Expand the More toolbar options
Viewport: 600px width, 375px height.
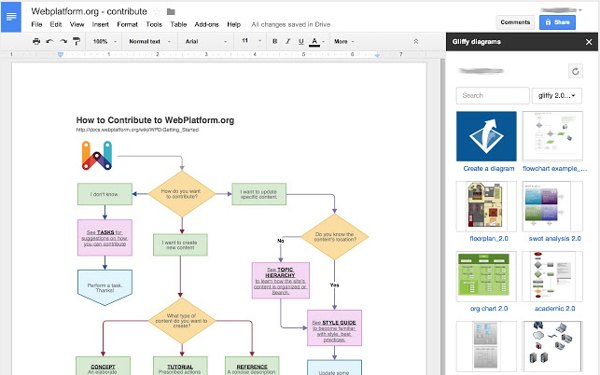click(344, 41)
